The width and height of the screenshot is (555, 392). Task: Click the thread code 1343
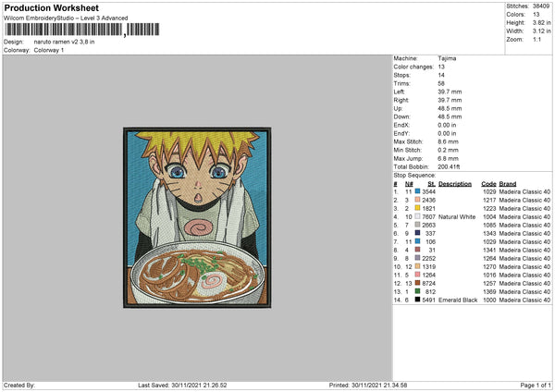point(489,233)
